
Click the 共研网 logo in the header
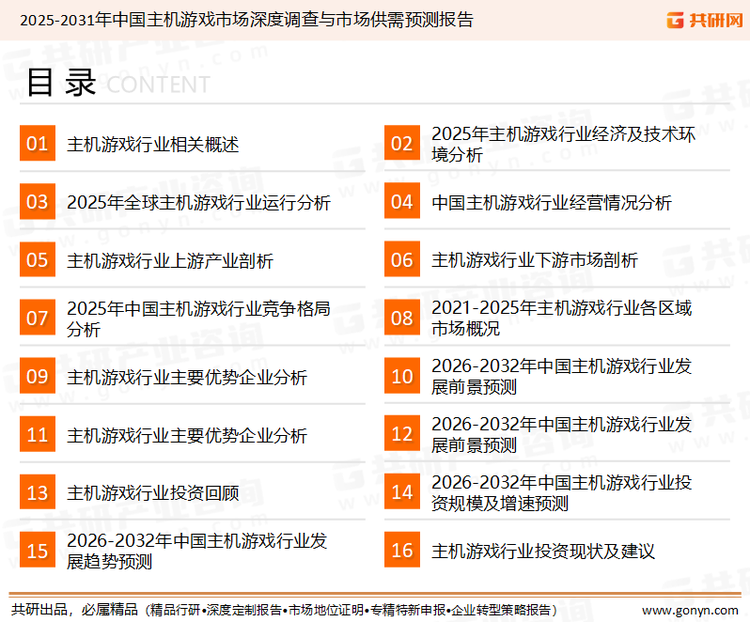click(x=705, y=20)
